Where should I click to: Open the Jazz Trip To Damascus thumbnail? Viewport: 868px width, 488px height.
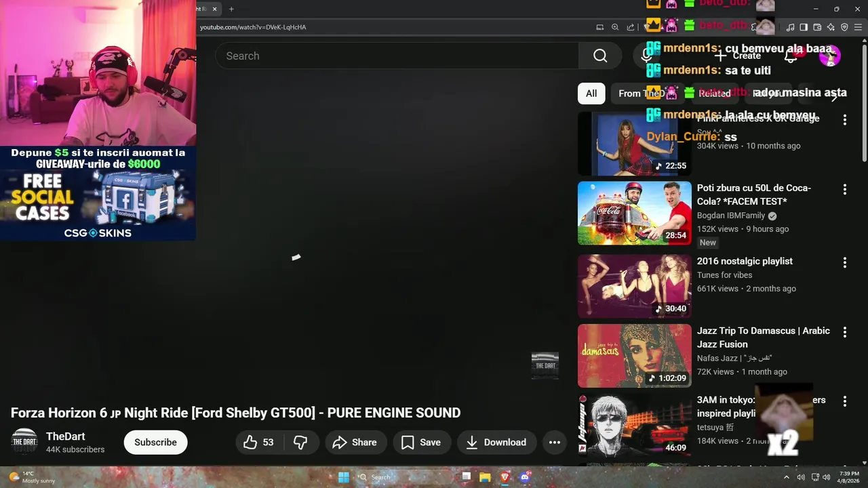(x=635, y=356)
